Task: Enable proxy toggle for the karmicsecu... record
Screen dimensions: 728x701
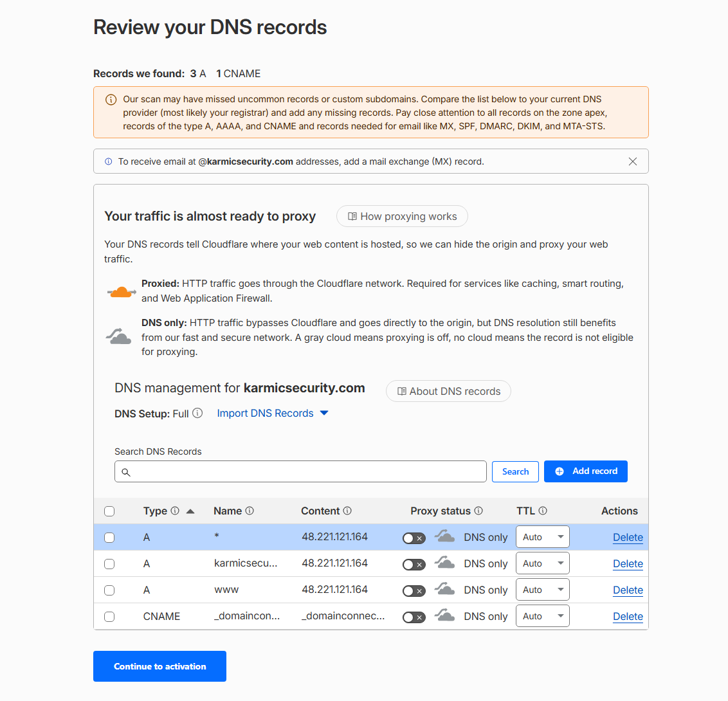Action: (414, 565)
